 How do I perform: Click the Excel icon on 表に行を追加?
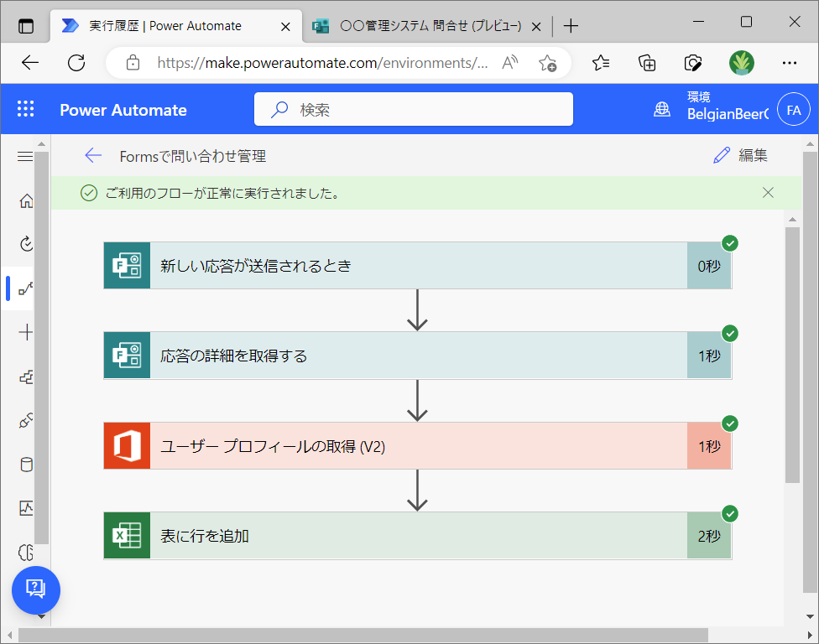(x=127, y=536)
